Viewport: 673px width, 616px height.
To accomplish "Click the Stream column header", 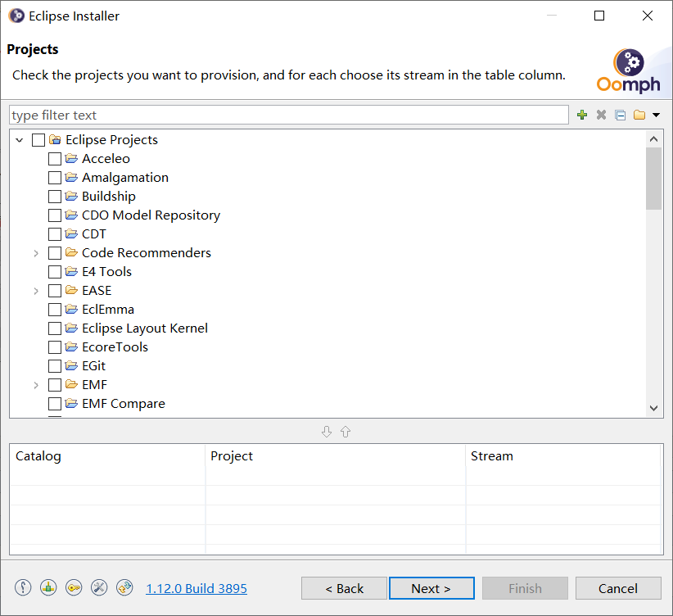I will 562,455.
